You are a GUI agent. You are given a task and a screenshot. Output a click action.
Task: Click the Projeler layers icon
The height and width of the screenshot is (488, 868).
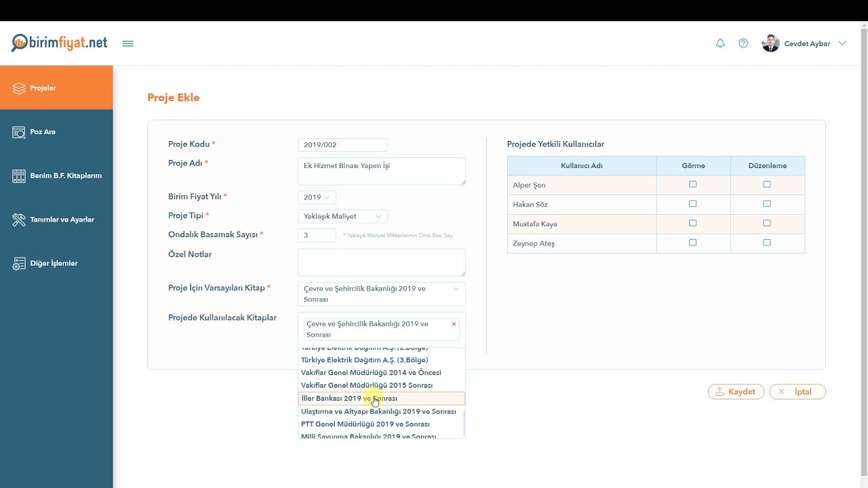tap(19, 88)
